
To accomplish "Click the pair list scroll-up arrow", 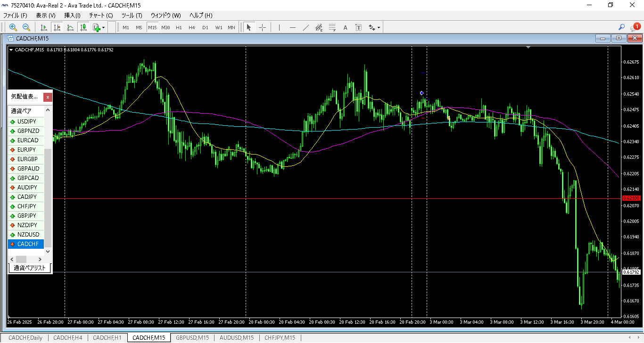I will coord(48,110).
